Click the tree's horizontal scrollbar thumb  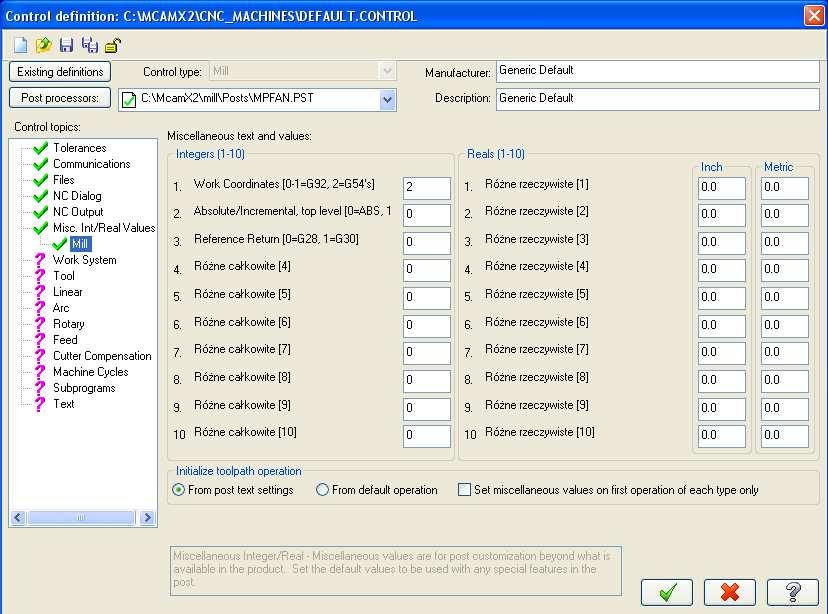81,517
